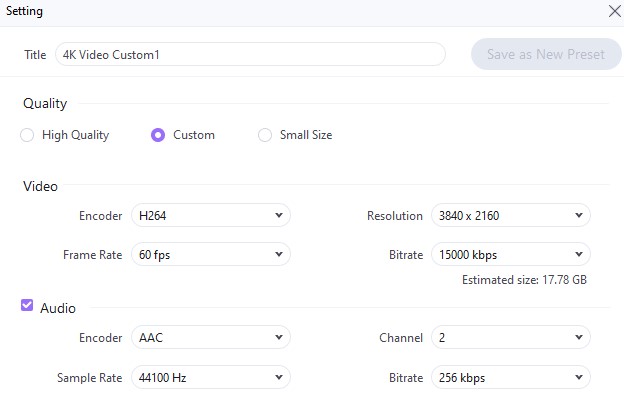Expand the Resolution dropdown showing 3840 x 2160
The width and height of the screenshot is (624, 411).
pos(510,215)
